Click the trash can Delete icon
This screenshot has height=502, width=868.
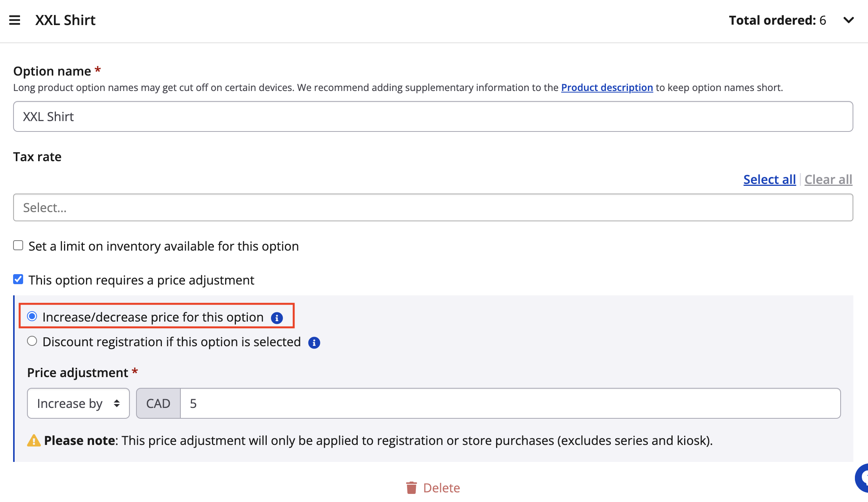[411, 488]
